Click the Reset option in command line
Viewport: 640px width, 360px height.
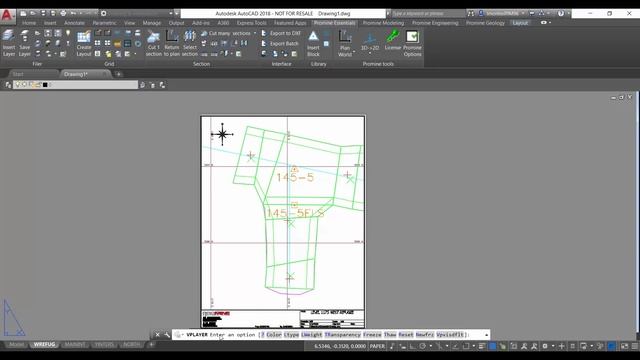(405, 335)
